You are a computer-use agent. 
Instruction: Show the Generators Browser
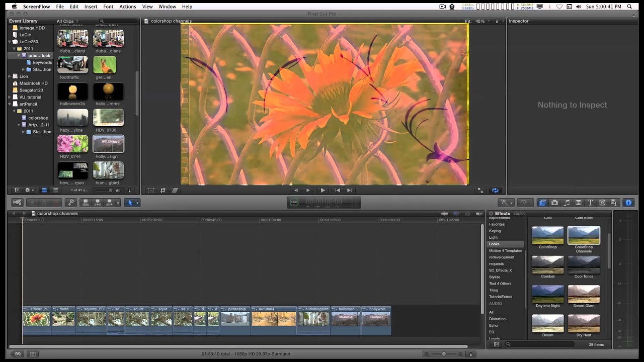(602, 203)
